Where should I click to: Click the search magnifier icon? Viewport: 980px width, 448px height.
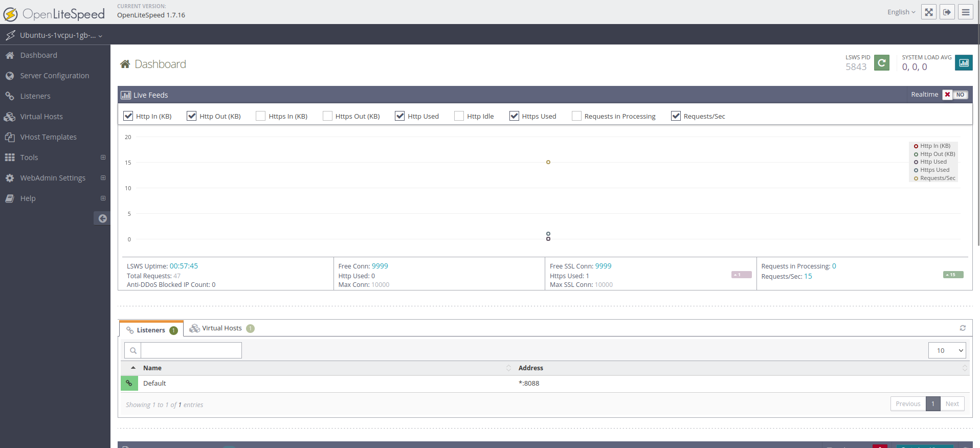coord(133,350)
